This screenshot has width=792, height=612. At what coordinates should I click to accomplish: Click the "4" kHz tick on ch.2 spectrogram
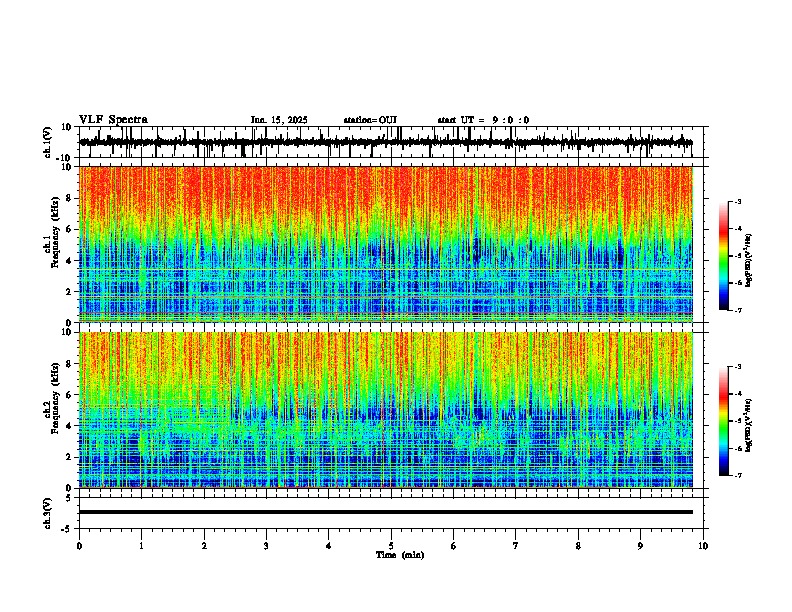(69, 426)
